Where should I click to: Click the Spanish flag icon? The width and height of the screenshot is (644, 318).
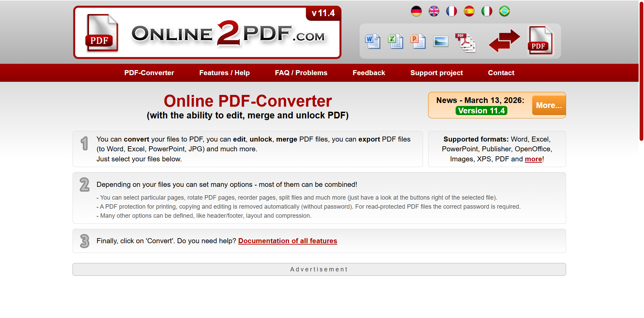(x=469, y=11)
